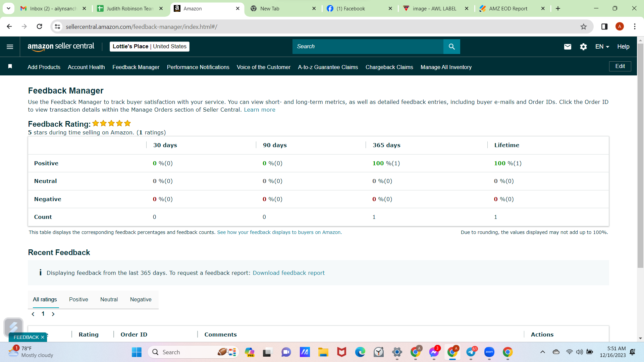
Task: Open the tab search dropdown arrow
Action: point(8,8)
